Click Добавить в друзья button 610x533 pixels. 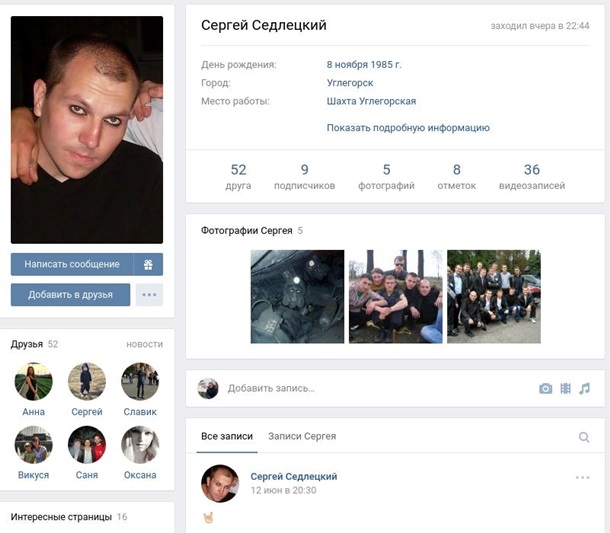[70, 295]
